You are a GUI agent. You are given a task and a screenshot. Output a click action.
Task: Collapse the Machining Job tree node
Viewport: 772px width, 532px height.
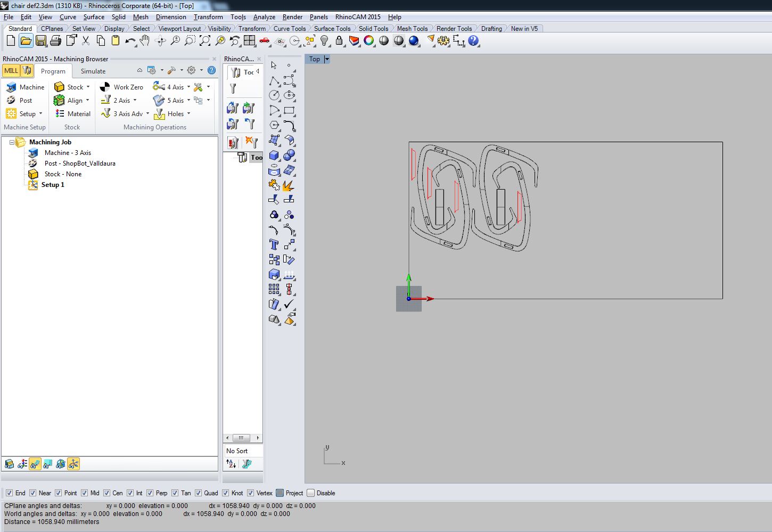tap(12, 142)
